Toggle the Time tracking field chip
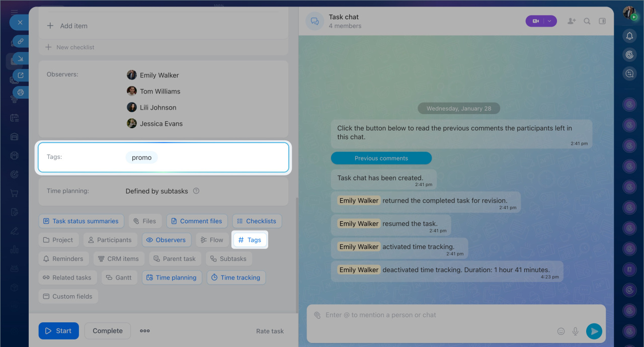 [x=235, y=278]
